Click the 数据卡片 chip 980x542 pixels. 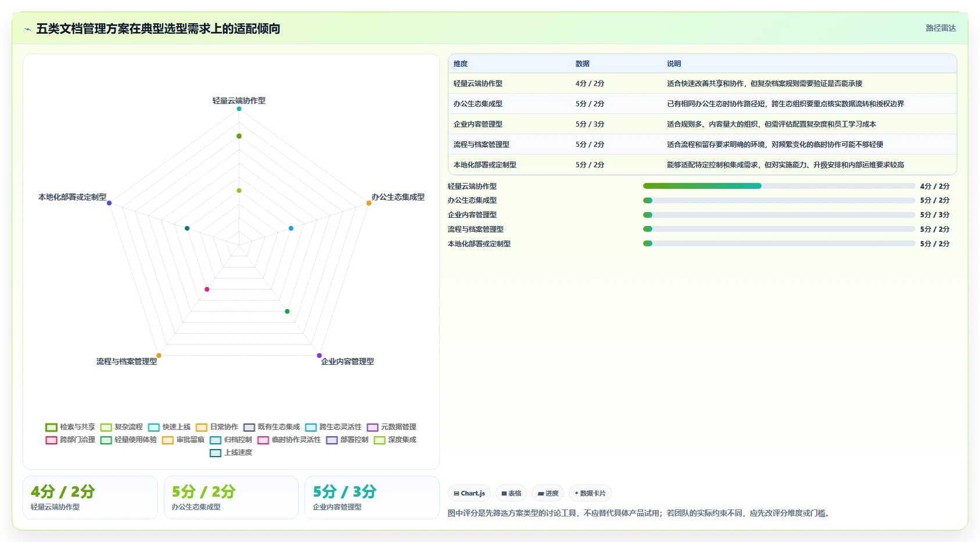click(590, 493)
